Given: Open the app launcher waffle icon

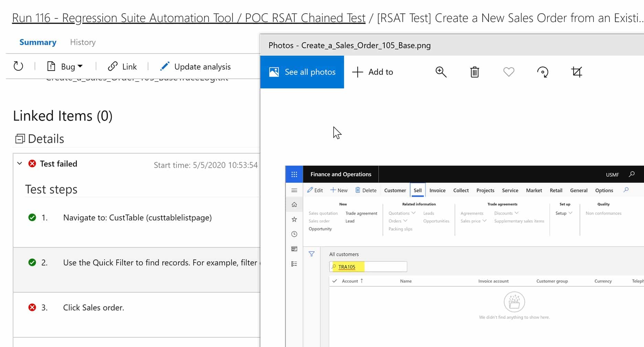Looking at the screenshot, I should [294, 174].
